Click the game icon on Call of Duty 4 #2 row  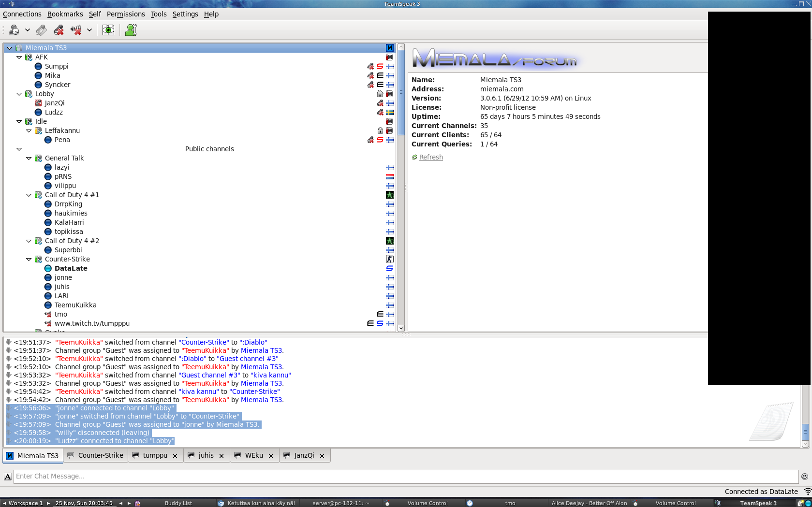389,241
